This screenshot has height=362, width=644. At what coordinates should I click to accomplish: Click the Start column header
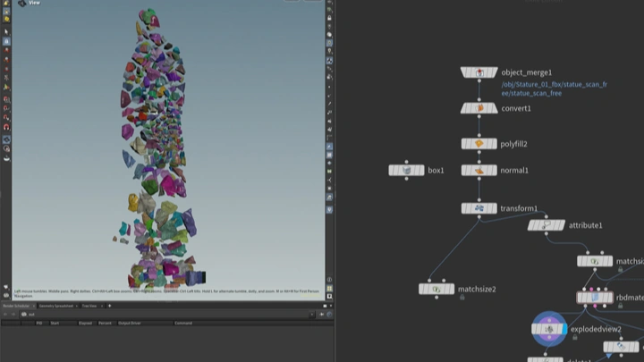click(55, 324)
